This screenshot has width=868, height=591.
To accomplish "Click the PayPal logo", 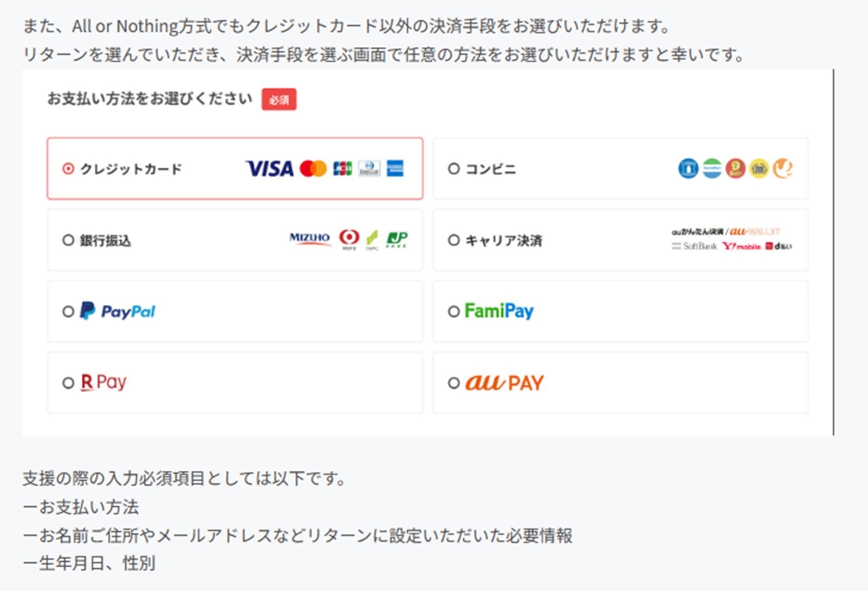I will (118, 311).
